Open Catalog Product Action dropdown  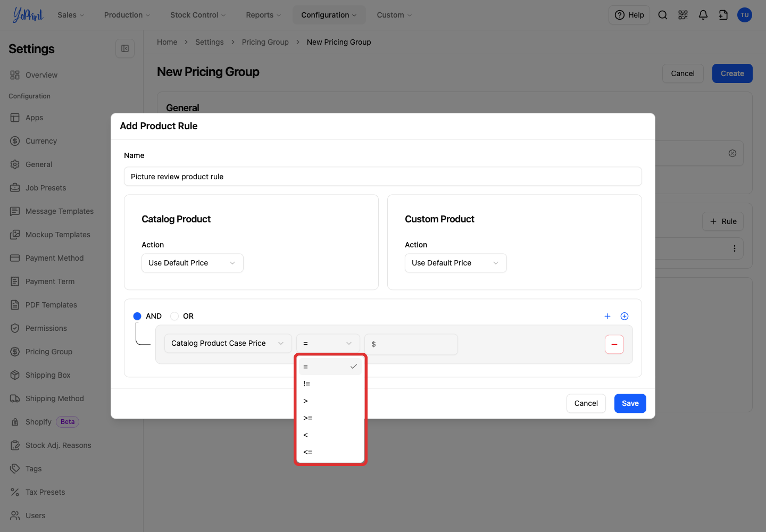[x=193, y=263]
